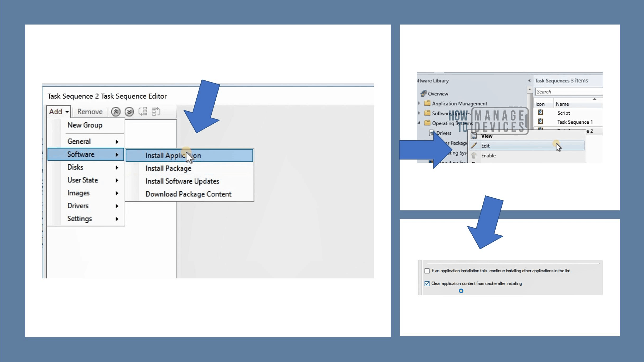This screenshot has height=362, width=644.
Task: Enable continue installing other applications if one fails
Action: click(427, 271)
